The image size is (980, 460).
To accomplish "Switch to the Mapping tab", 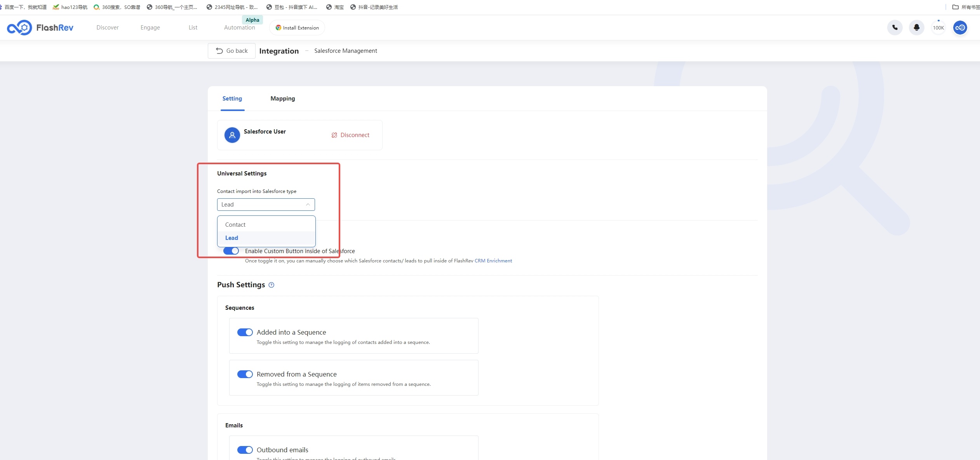I will click(x=283, y=99).
